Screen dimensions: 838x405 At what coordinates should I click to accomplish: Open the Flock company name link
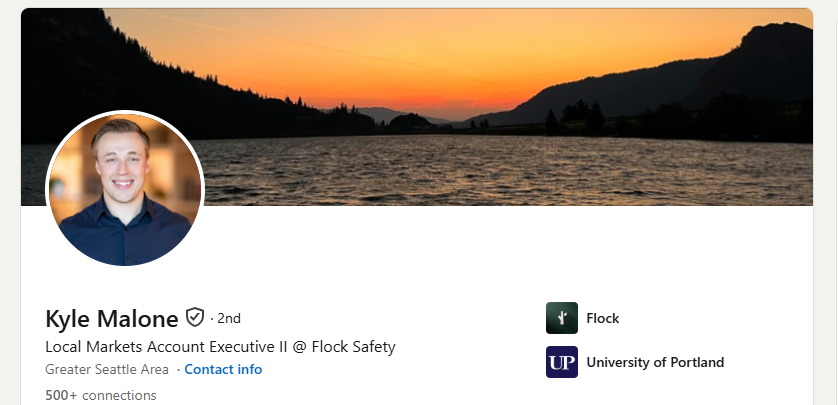pos(602,318)
